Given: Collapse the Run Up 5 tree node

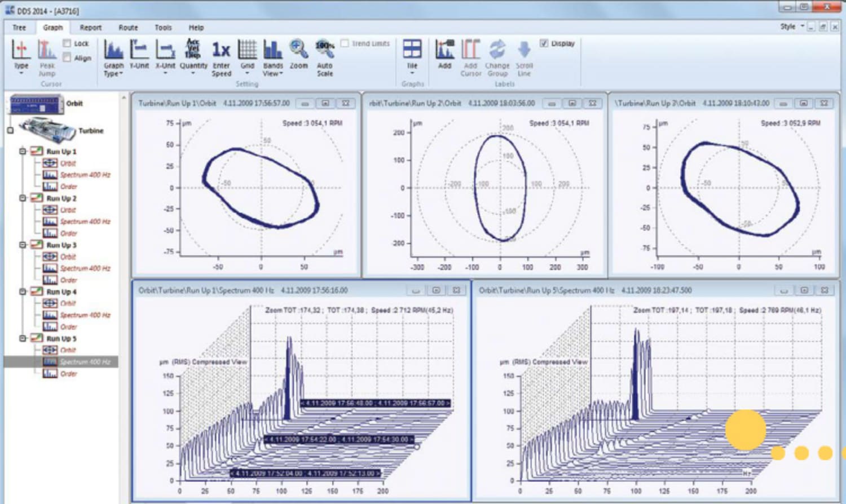Looking at the screenshot, I should [x=23, y=338].
